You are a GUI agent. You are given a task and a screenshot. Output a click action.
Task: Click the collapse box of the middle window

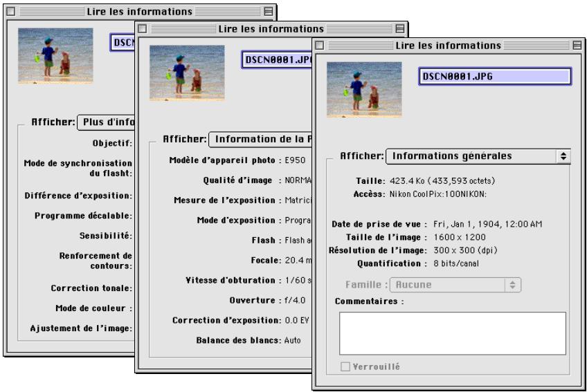pos(400,28)
